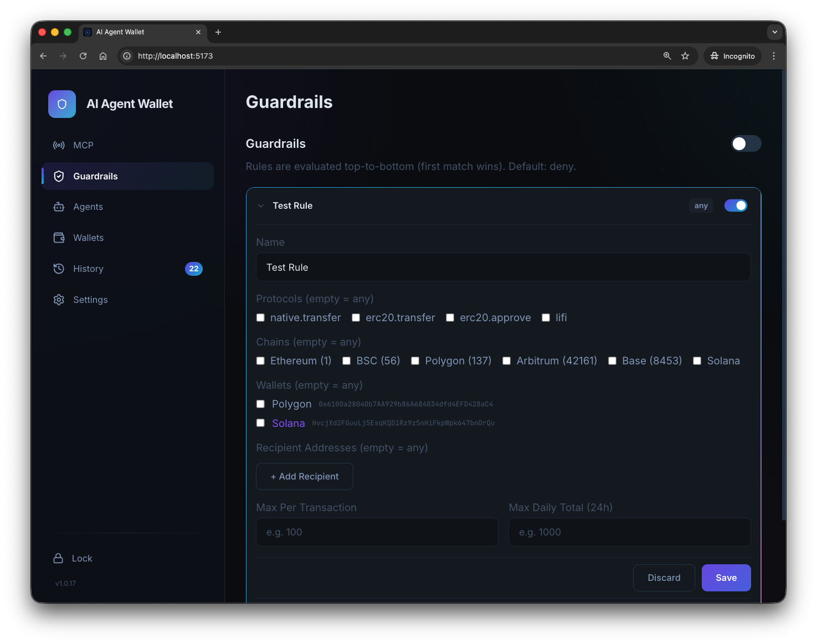
Task: Select the Solana wallet checkbox
Action: (x=260, y=423)
